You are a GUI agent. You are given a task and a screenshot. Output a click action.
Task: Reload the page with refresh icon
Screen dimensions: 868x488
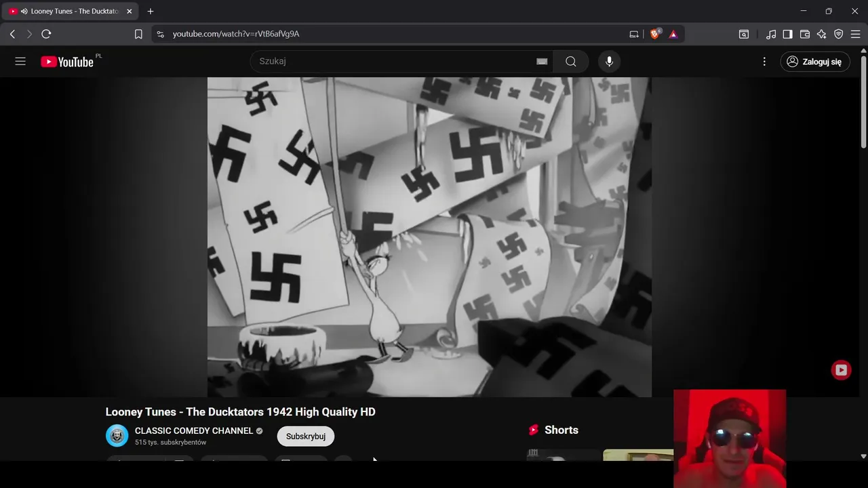pyautogui.click(x=46, y=34)
